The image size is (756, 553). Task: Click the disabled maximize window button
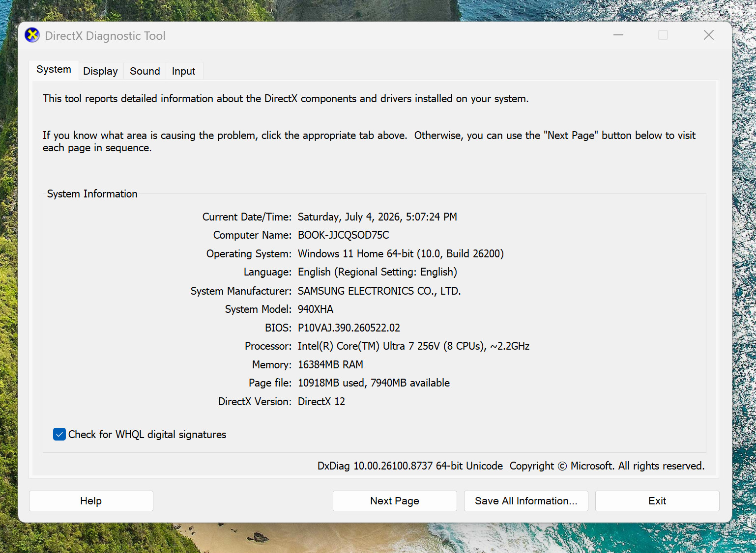pos(663,35)
